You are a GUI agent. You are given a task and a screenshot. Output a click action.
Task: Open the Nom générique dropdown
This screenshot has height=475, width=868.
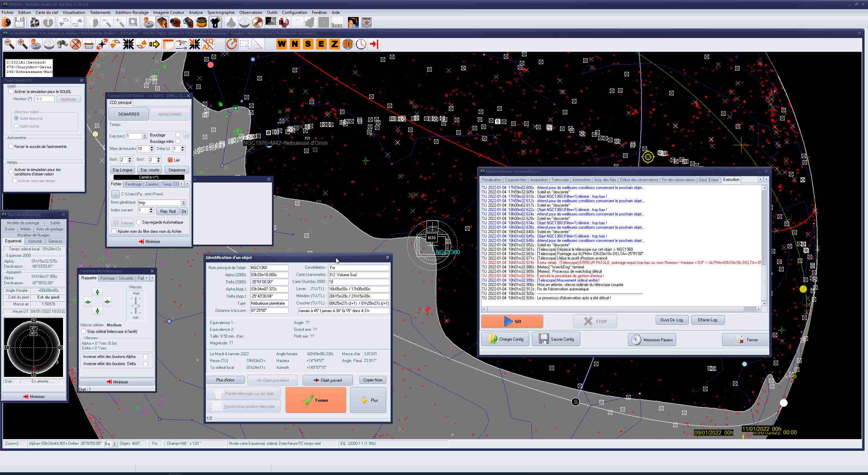click(x=183, y=203)
